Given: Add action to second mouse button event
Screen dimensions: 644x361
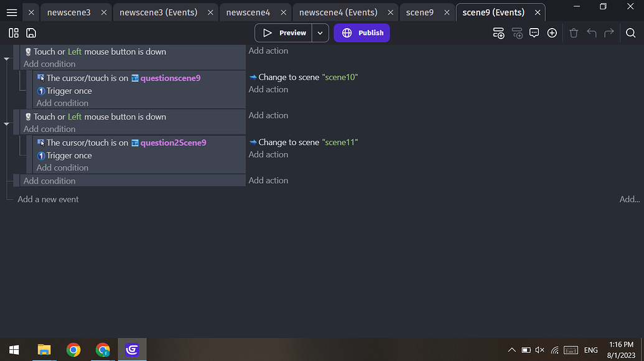Looking at the screenshot, I should pyautogui.click(x=268, y=115).
